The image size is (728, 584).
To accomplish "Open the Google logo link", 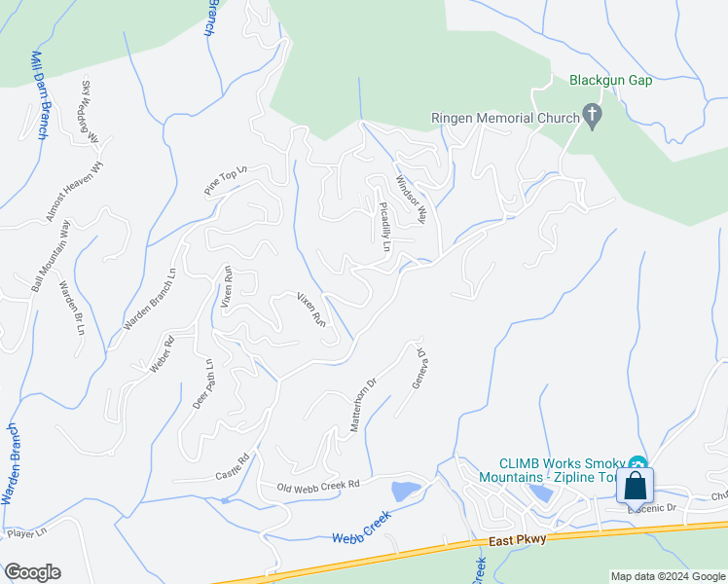I will pyautogui.click(x=32, y=571).
